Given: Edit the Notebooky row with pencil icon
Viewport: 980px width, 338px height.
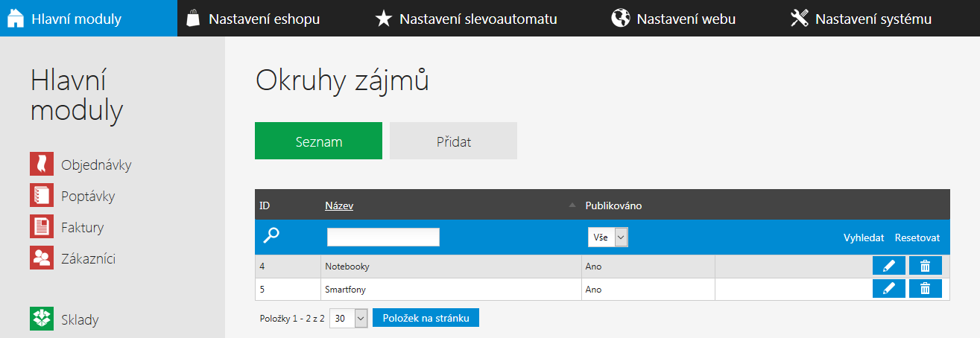Looking at the screenshot, I should [888, 266].
